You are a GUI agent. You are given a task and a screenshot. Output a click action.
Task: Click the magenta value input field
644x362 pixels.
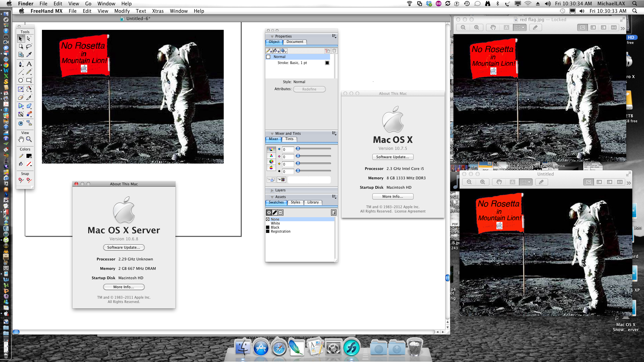[288, 157]
